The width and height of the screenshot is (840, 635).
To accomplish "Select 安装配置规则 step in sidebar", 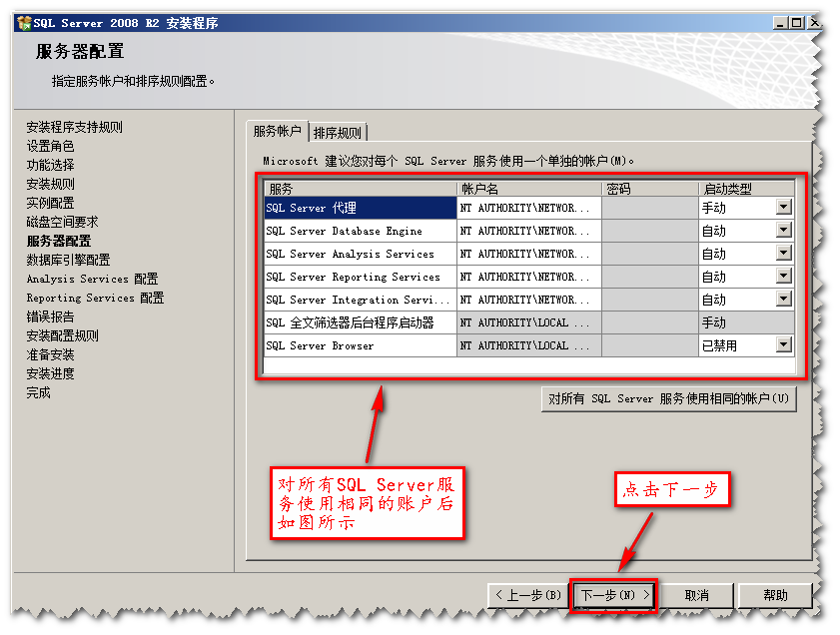I will (x=62, y=335).
